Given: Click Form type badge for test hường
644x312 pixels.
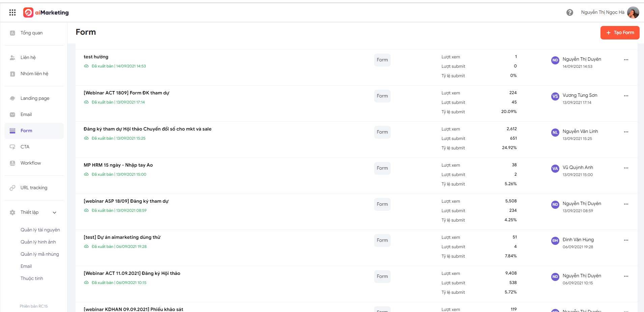Looking at the screenshot, I should coord(382,60).
